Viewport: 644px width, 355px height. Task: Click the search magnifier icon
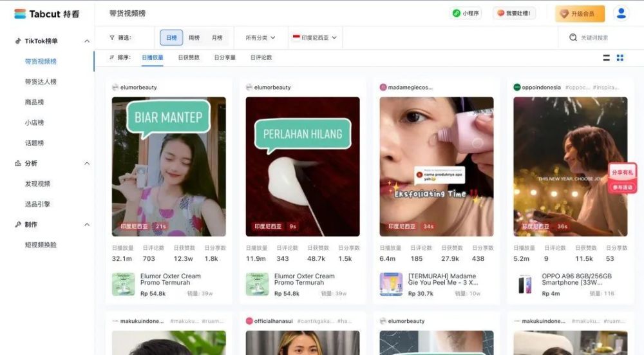coord(573,37)
